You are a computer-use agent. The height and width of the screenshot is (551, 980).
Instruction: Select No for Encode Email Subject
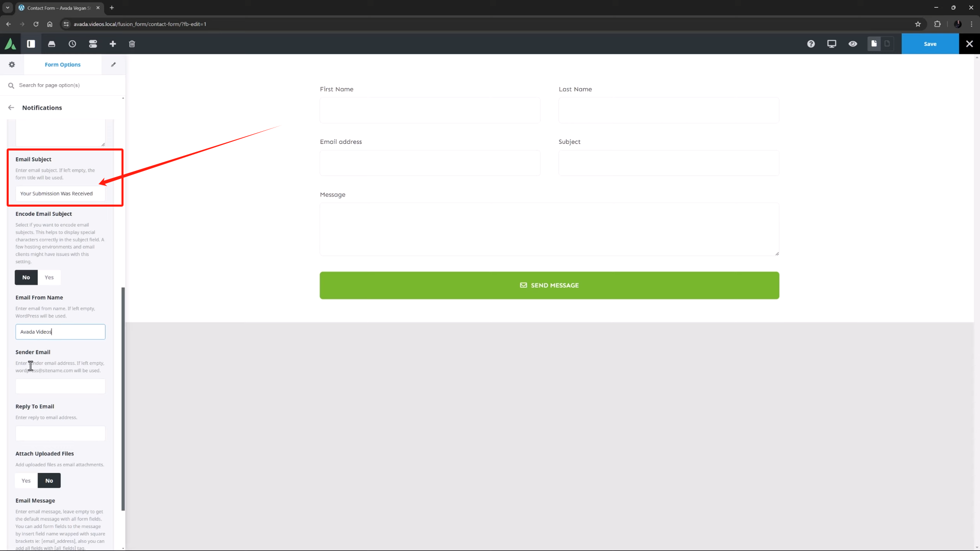click(x=26, y=278)
